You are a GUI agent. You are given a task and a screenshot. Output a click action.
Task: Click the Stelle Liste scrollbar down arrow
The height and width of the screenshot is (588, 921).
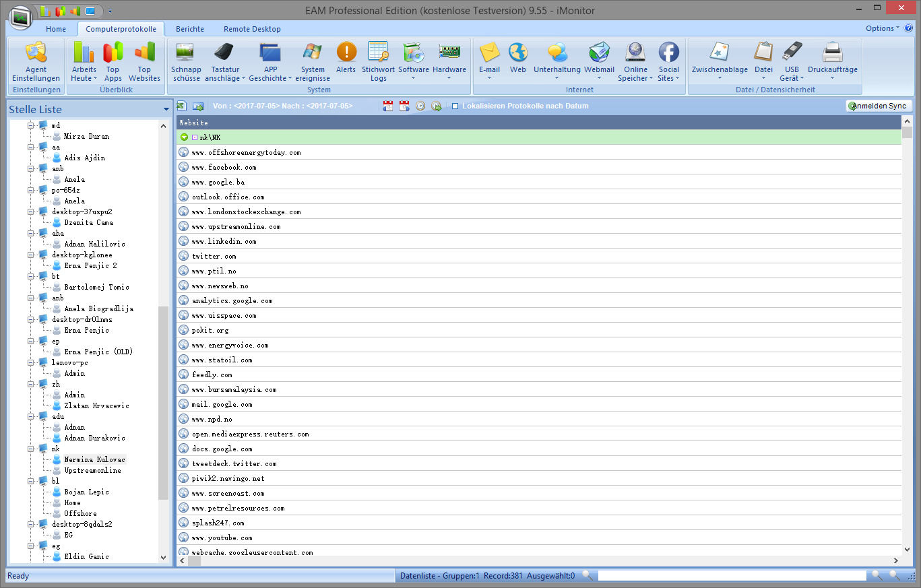[163, 558]
